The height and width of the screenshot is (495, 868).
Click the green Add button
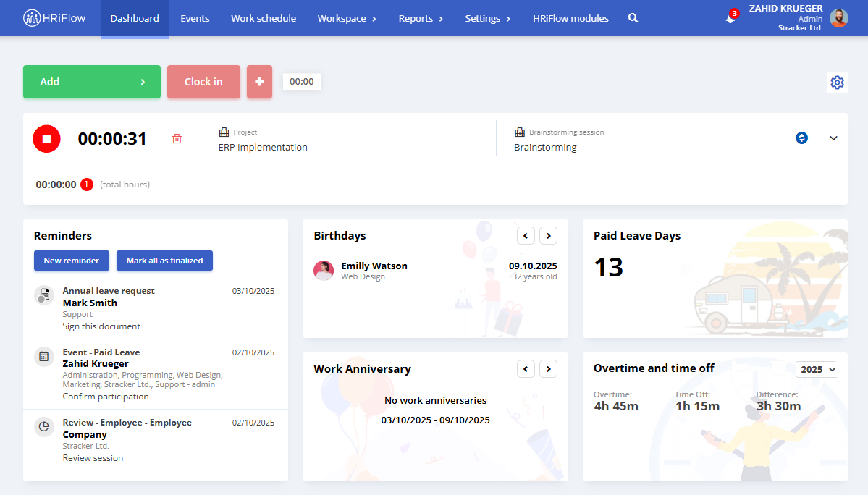[x=92, y=82]
